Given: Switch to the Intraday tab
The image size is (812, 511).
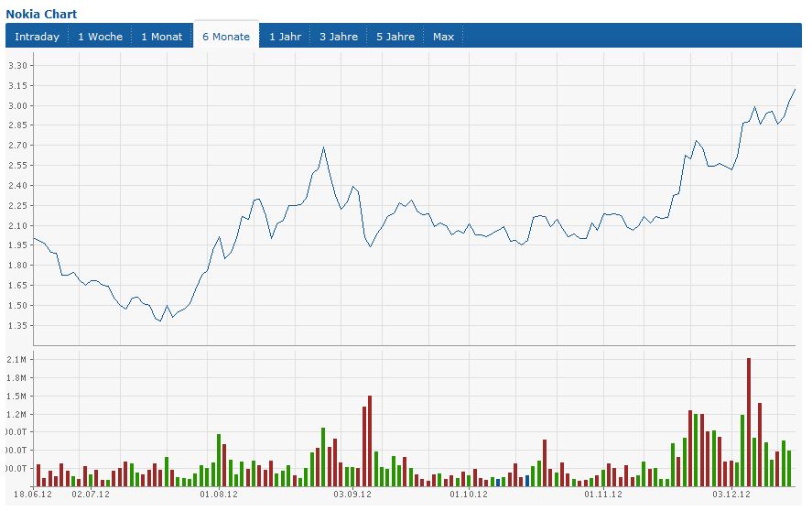Looking at the screenshot, I should pos(37,37).
